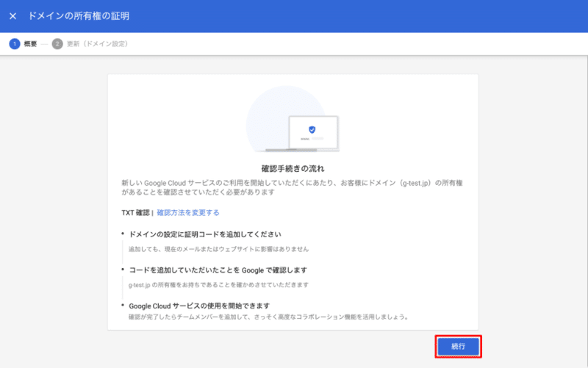Click text Google Cloud サービスの使用を開始できます
This screenshot has height=368, width=588.
pos(199,306)
